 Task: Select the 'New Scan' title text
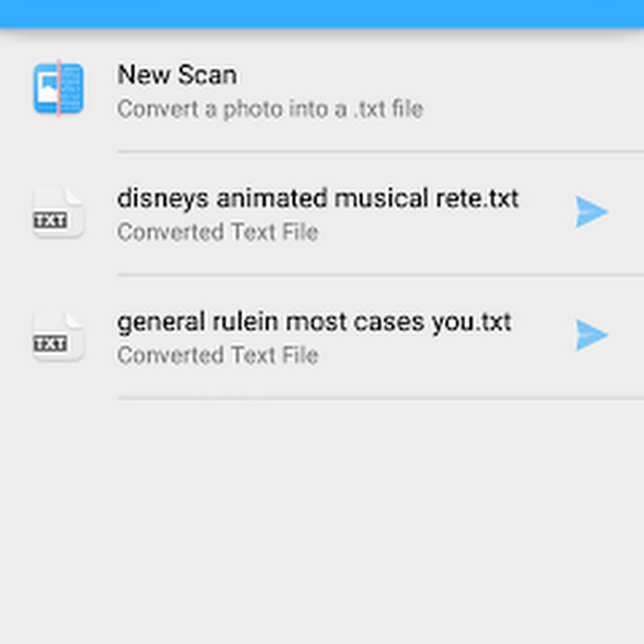coord(177,74)
